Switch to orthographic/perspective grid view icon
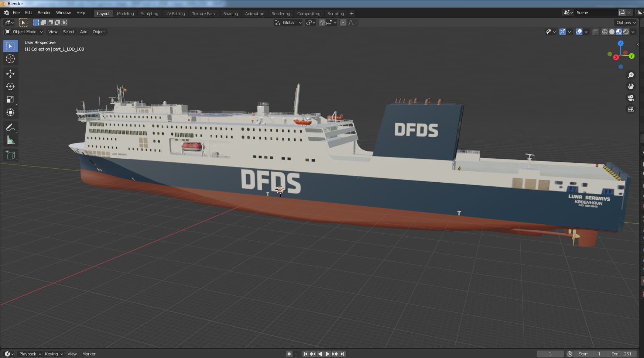This screenshot has height=358, width=644. click(x=631, y=109)
